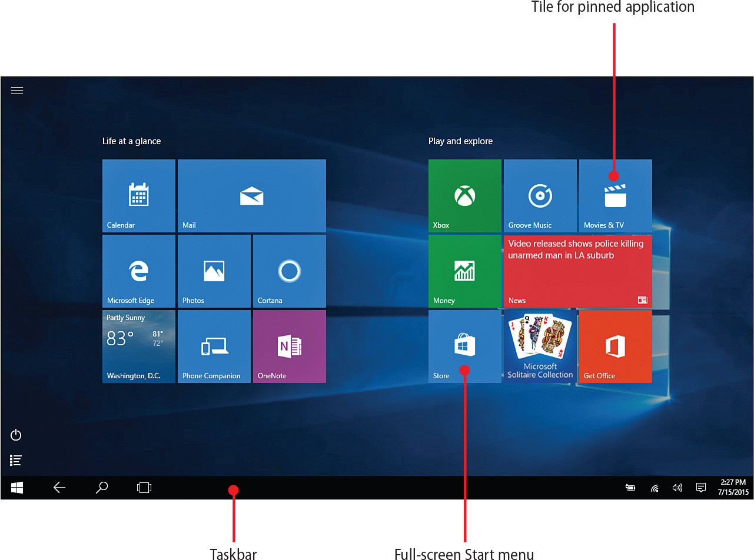Expand the hamburger menu at top left

point(16,90)
